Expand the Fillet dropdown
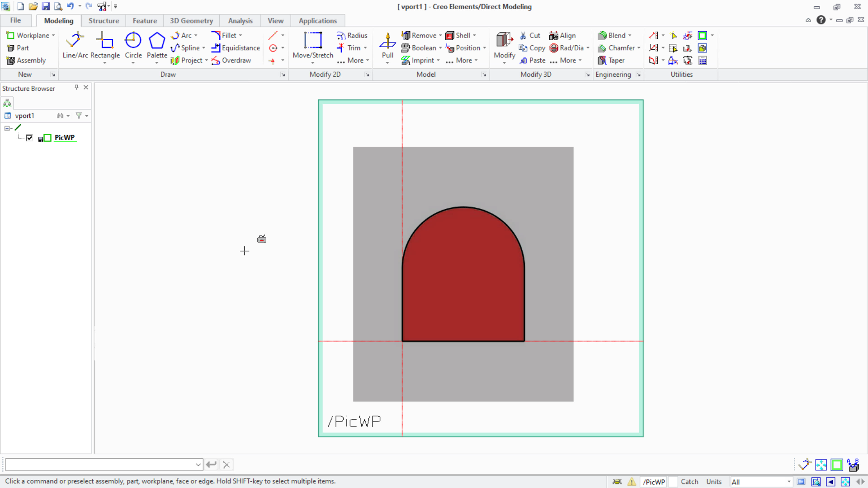Viewport: 868px width, 488px height. (x=241, y=36)
